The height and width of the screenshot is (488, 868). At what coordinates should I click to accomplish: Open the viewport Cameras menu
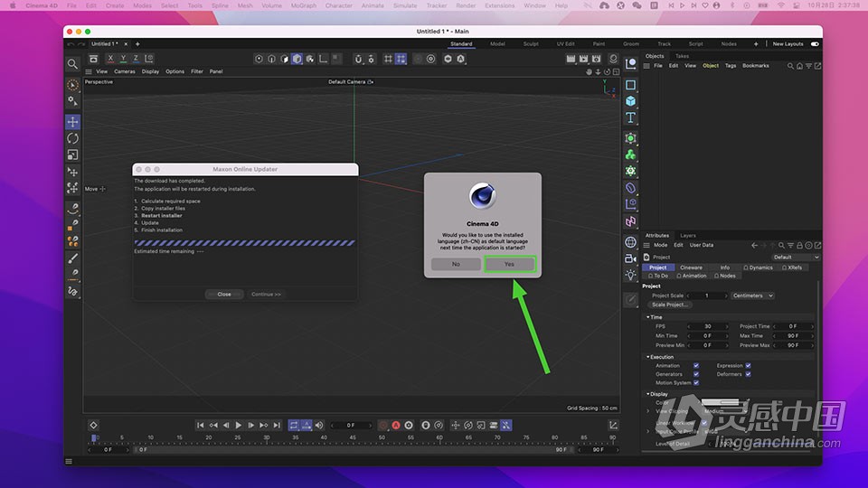125,71
